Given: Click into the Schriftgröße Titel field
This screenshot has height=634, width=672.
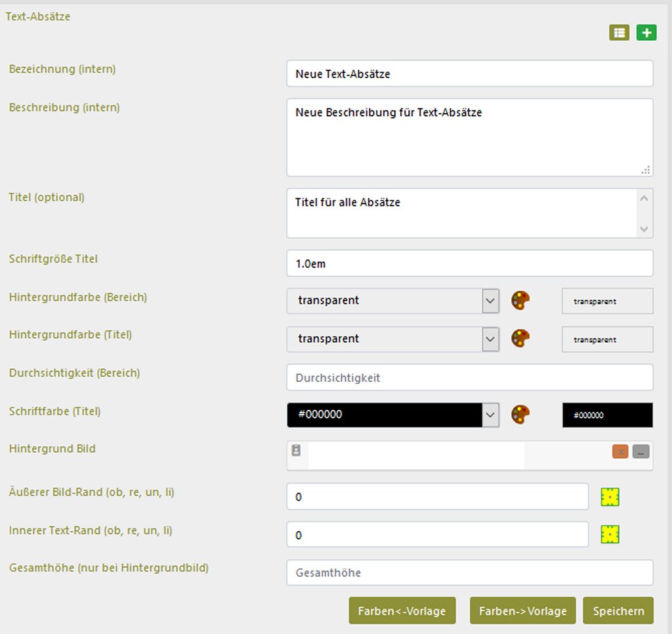Looking at the screenshot, I should click(x=469, y=263).
